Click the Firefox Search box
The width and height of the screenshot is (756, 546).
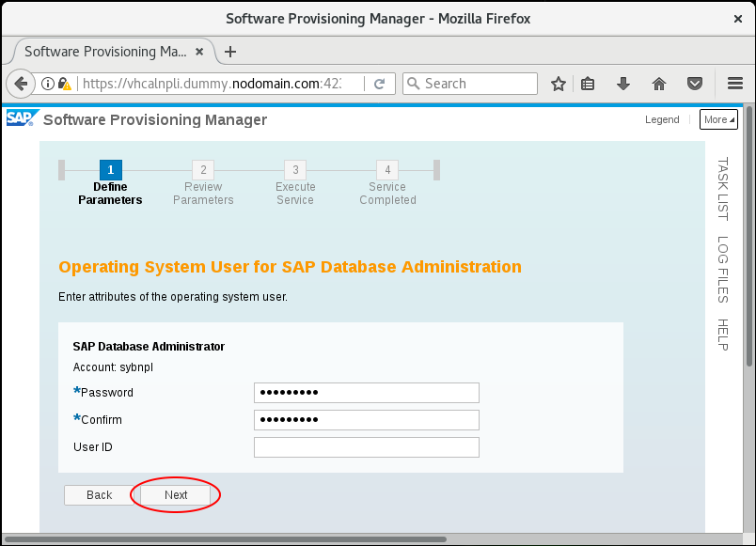pos(470,84)
